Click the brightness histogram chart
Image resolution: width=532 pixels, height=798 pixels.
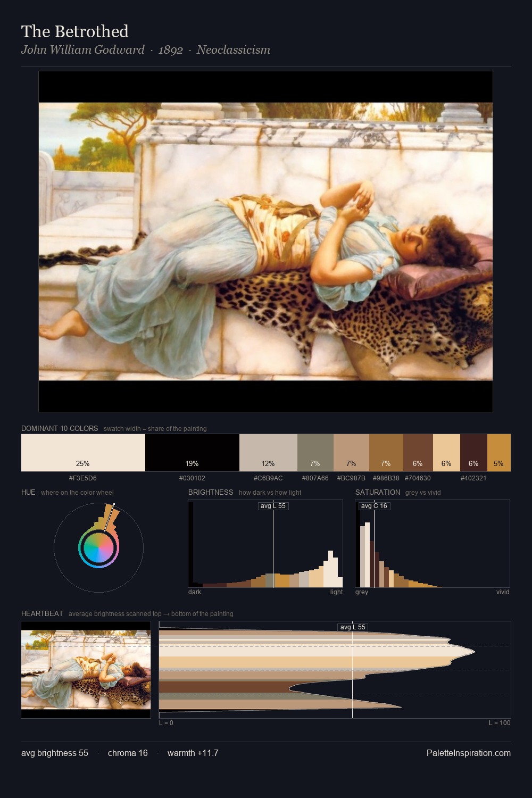pyautogui.click(x=265, y=544)
